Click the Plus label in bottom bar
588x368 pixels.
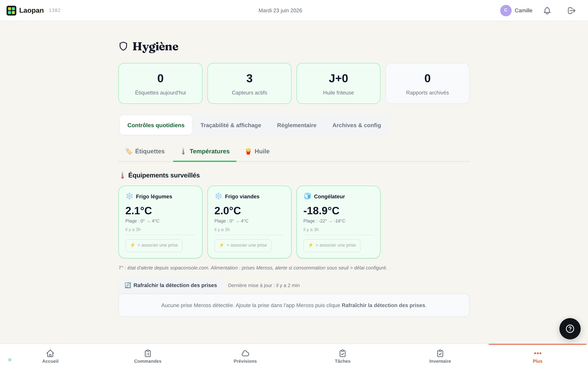click(x=537, y=361)
